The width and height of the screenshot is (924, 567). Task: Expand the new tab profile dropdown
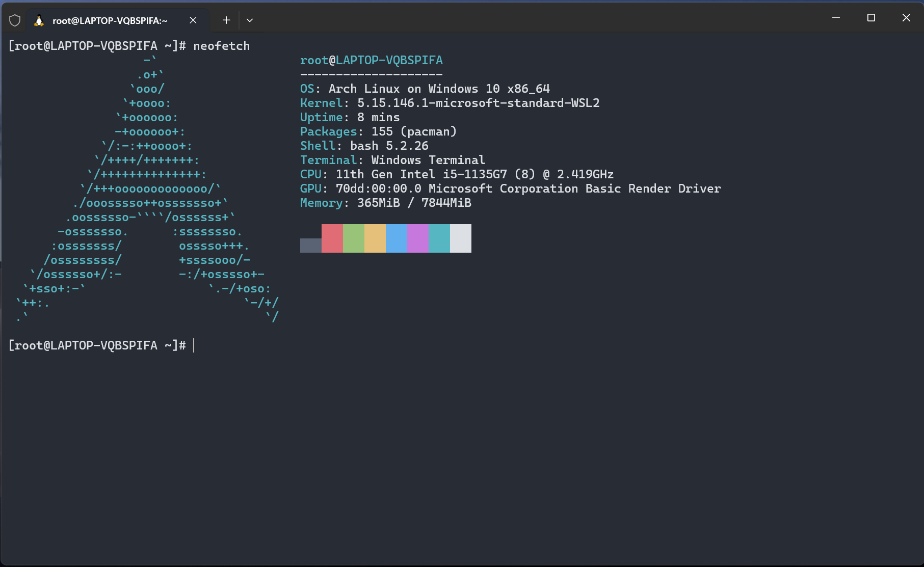click(x=250, y=20)
